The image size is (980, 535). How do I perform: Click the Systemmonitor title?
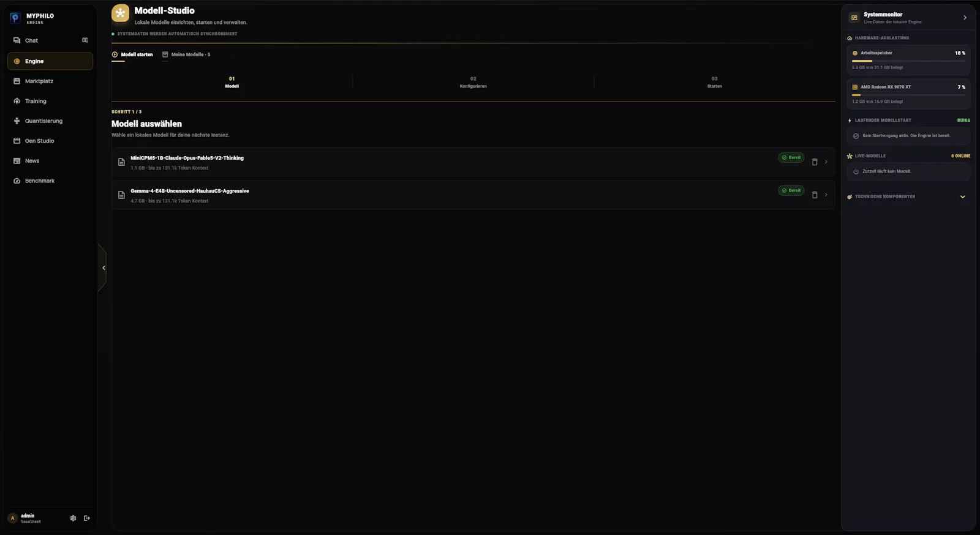pos(883,15)
